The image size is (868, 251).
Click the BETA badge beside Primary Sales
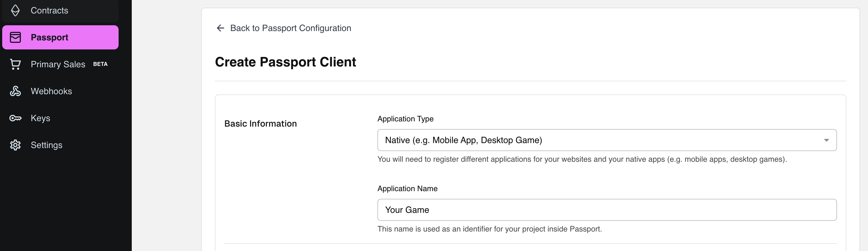[x=100, y=64]
